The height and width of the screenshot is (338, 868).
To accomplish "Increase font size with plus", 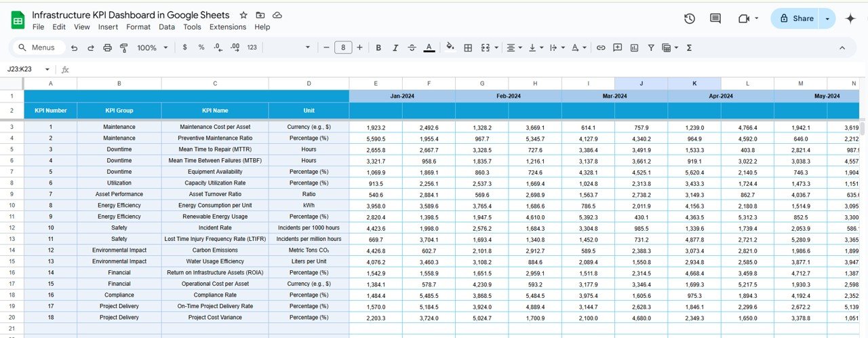I will 359,48.
